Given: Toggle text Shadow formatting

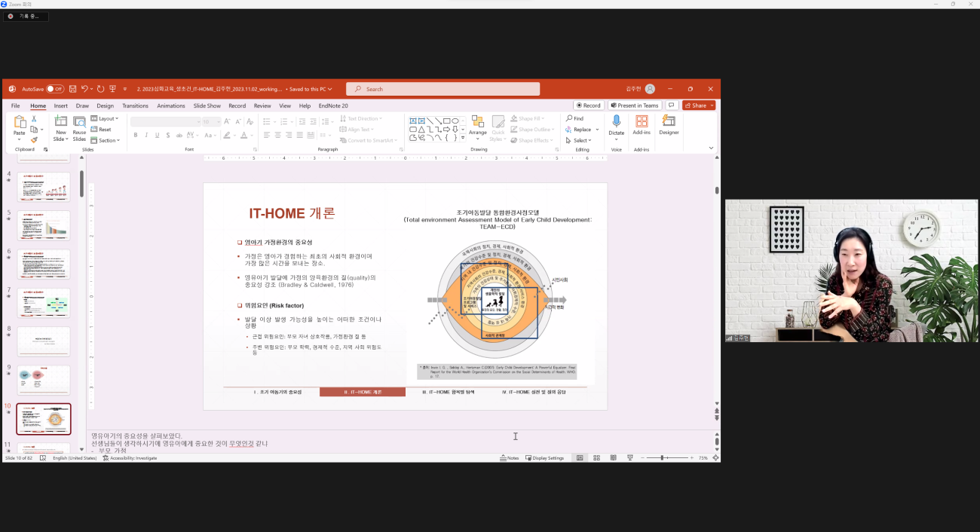Looking at the screenshot, I should 167,135.
